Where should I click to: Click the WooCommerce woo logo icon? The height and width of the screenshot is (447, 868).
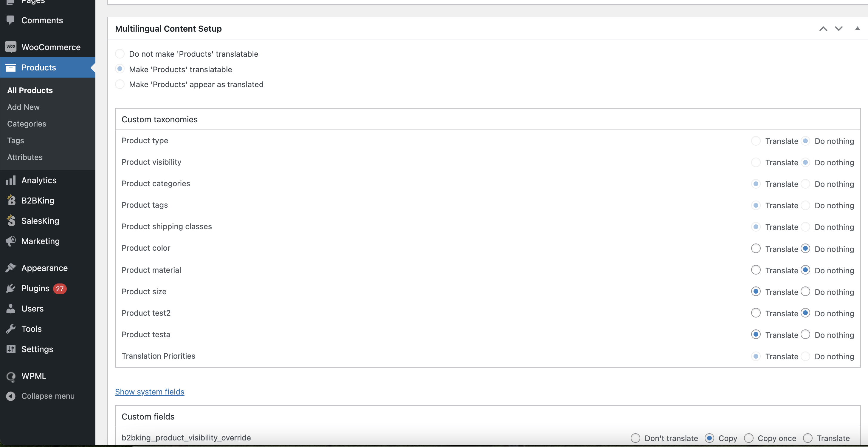tap(10, 47)
